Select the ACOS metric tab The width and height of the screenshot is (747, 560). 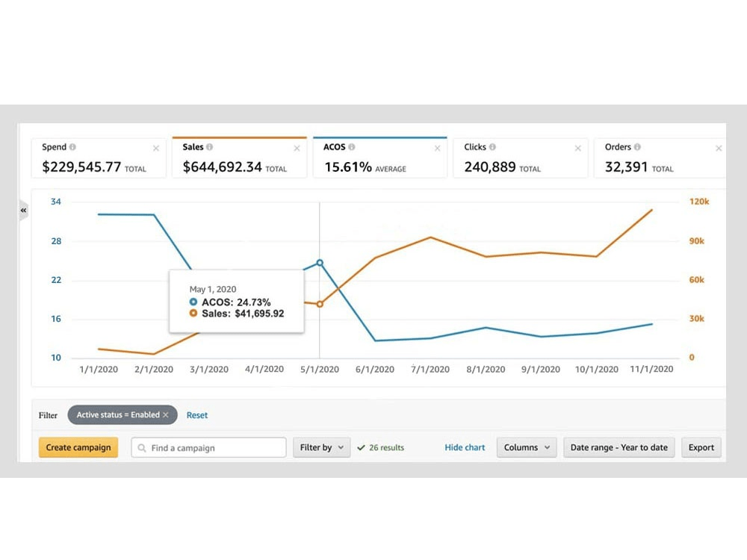[379, 158]
